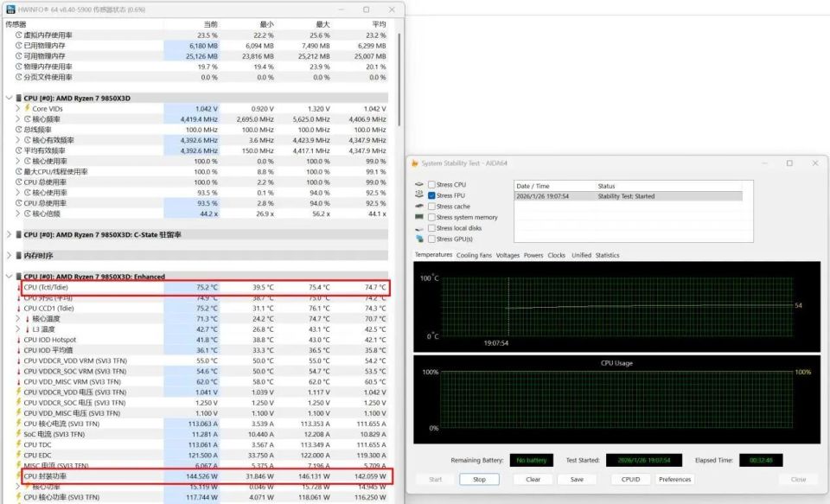The image size is (830, 504).
Task: Click the Save button in AIDA64
Action: (x=577, y=479)
